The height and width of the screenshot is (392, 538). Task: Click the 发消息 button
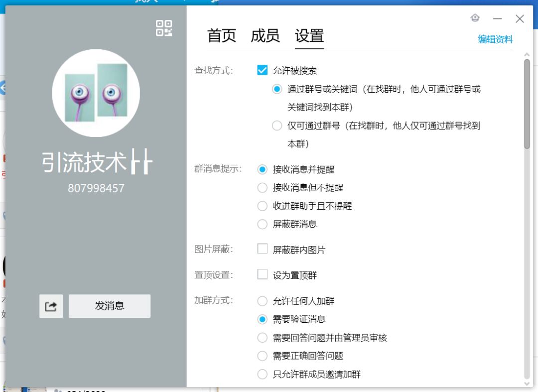[110, 306]
